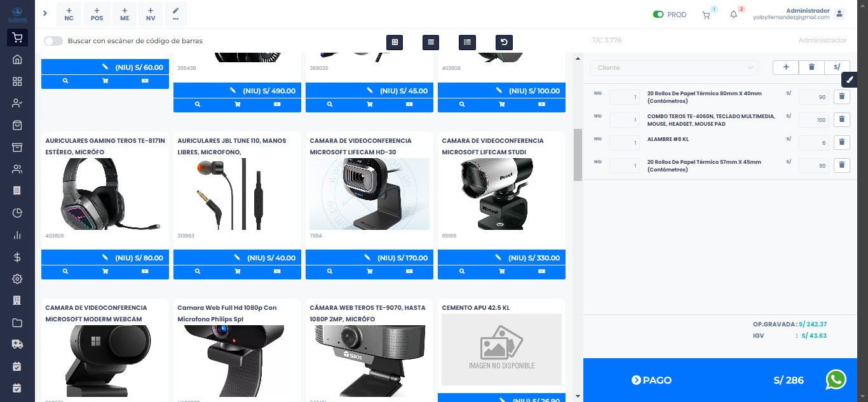Toggle the PROD environment switch
Screen dimensions: 868x402
(658, 15)
